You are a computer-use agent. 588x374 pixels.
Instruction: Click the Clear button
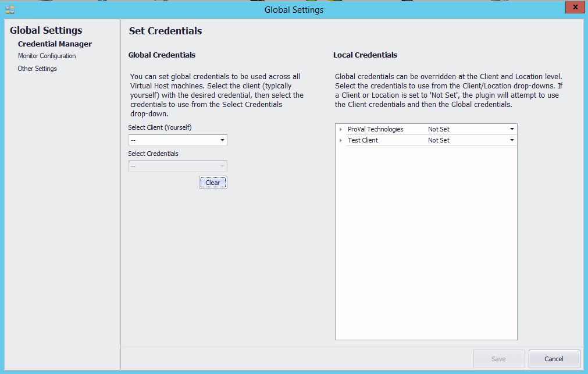213,183
